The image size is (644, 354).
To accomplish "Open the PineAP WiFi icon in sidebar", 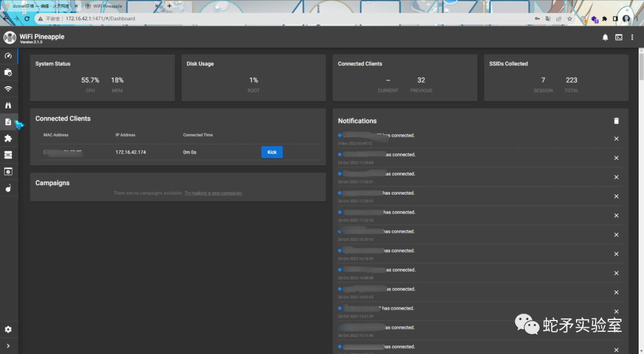I will pyautogui.click(x=8, y=89).
